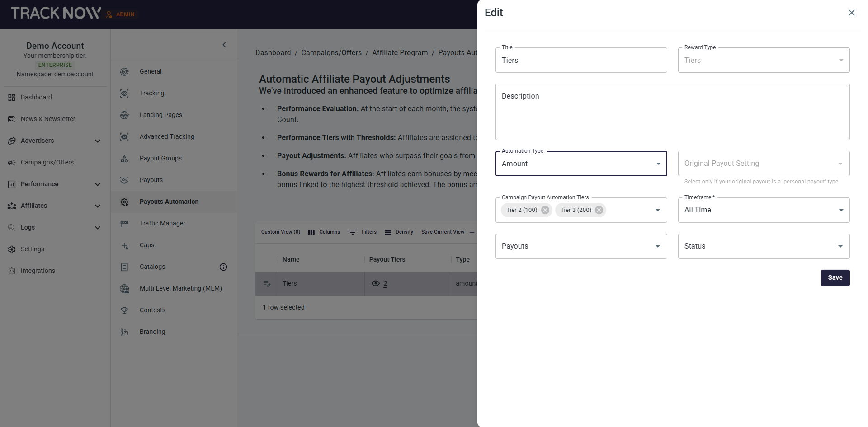Close the Edit panel

click(x=851, y=13)
